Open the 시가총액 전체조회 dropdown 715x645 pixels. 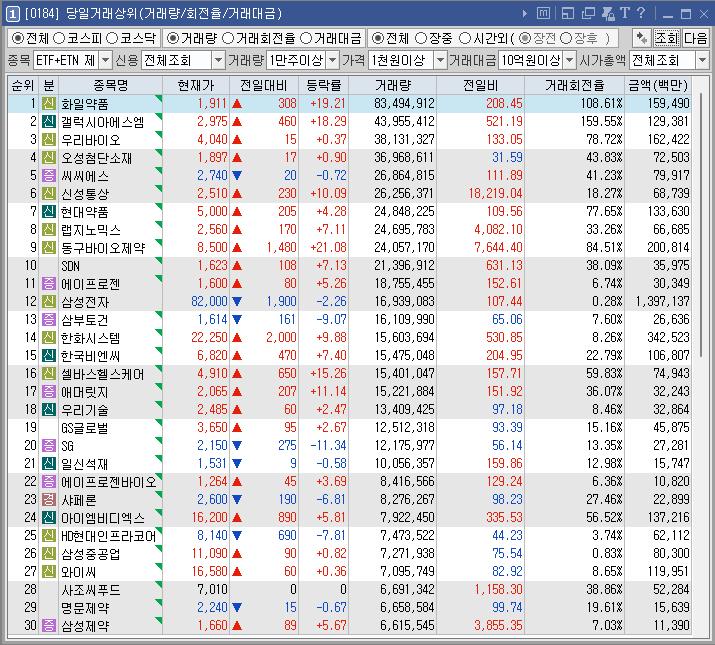pyautogui.click(x=702, y=60)
